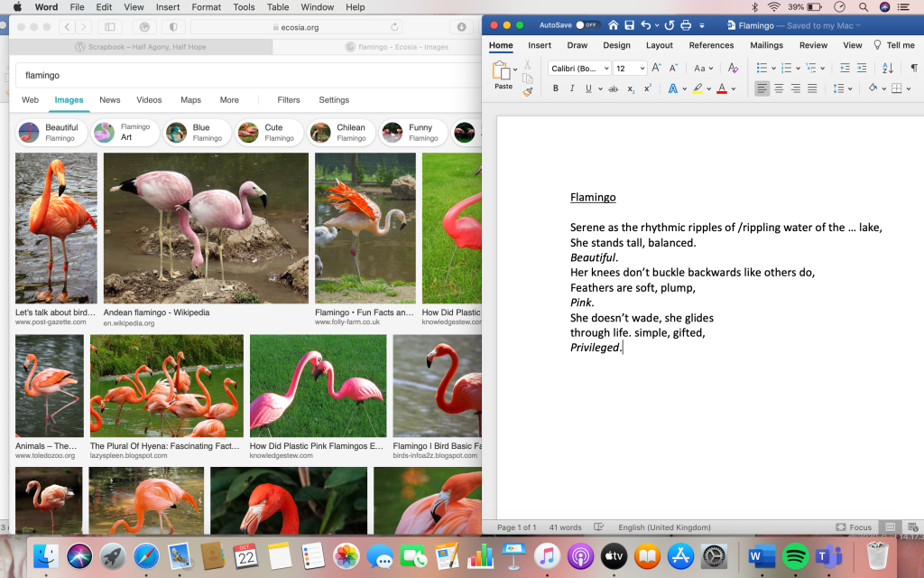Image resolution: width=924 pixels, height=578 pixels.
Task: Click the Clear Formatting icon
Action: (x=733, y=68)
